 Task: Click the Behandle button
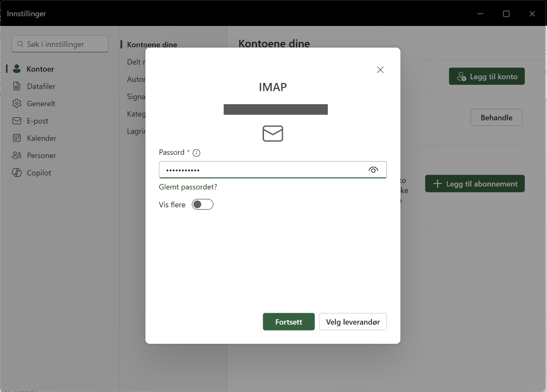(x=497, y=118)
